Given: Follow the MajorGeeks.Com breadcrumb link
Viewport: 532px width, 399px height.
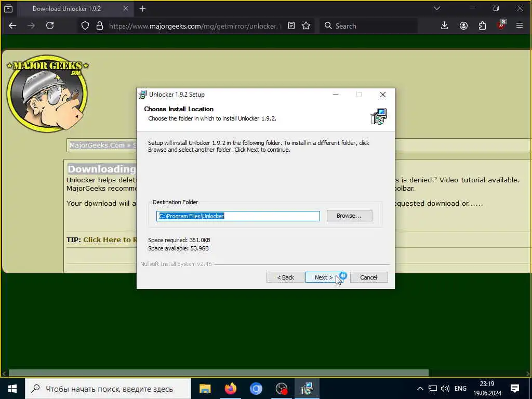Looking at the screenshot, I should coord(97,145).
